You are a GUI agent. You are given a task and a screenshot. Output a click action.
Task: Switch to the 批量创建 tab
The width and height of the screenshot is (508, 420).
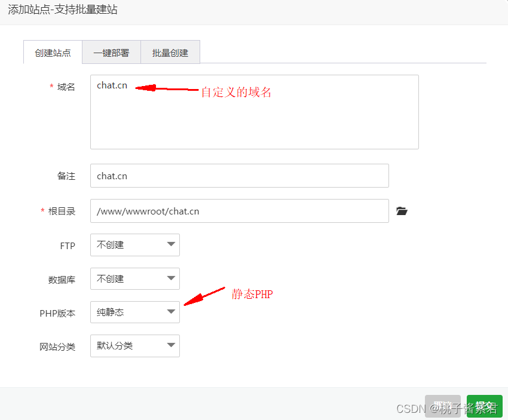[x=170, y=52]
